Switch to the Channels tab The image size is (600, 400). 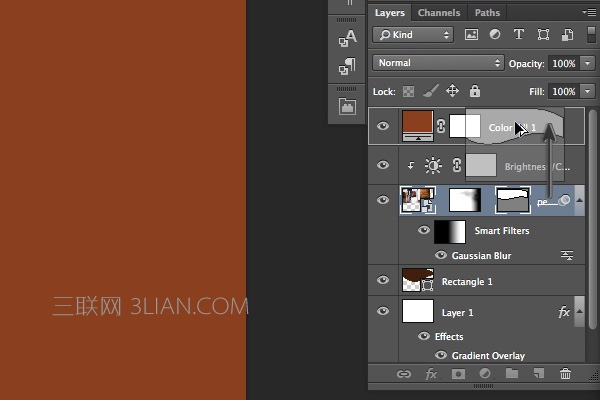point(439,13)
